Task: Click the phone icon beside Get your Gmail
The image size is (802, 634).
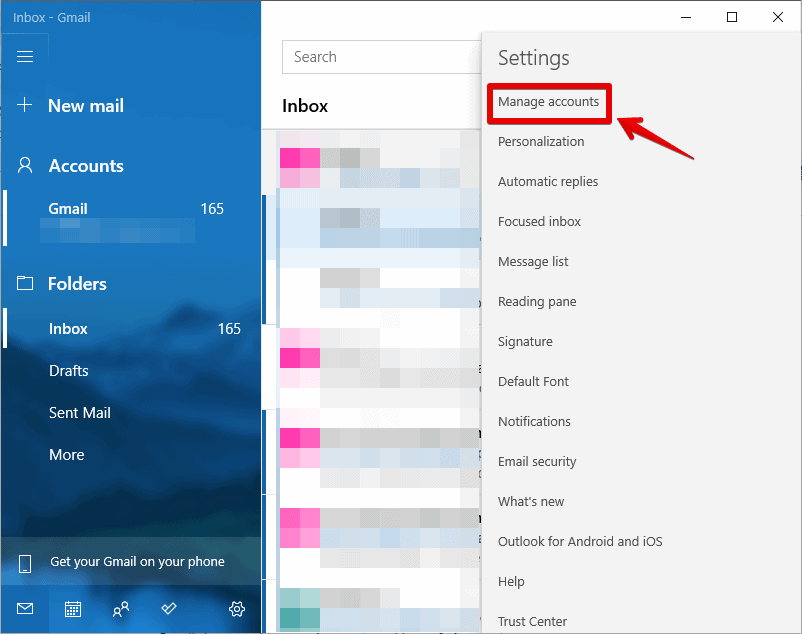Action: tap(25, 563)
